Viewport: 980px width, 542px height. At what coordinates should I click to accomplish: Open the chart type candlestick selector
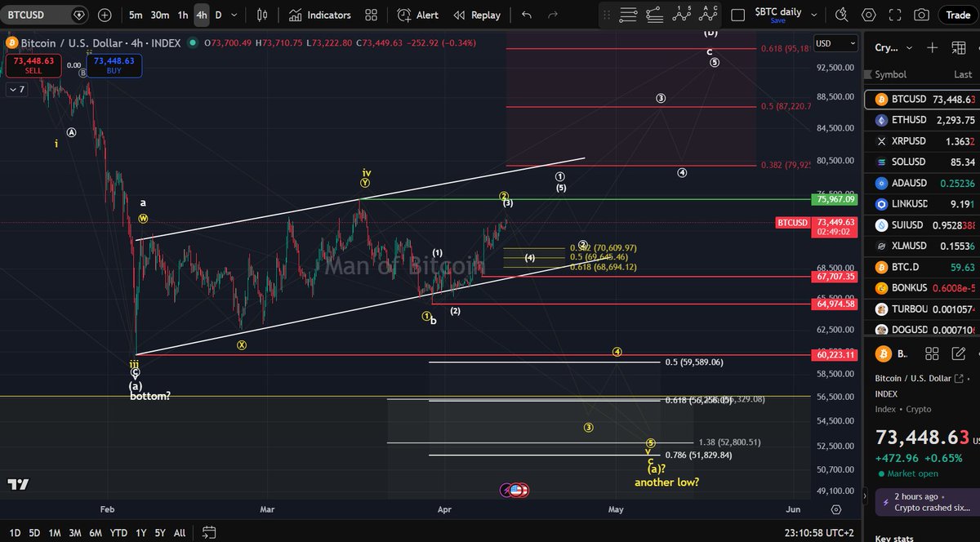[262, 15]
